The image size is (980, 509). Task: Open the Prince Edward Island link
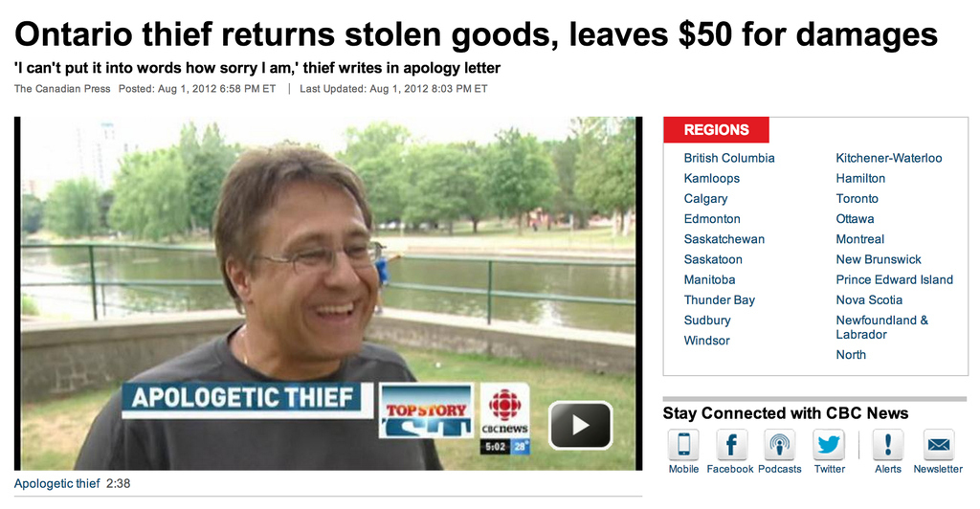(x=895, y=279)
